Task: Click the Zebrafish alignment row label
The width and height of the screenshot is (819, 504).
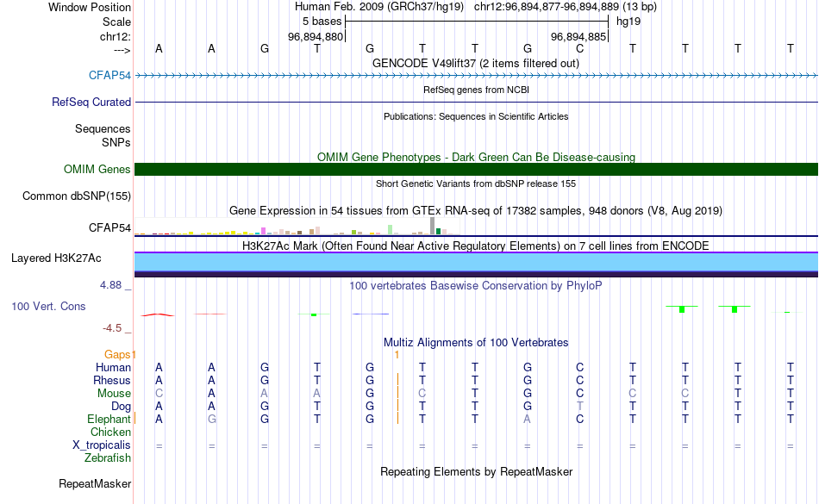Action: (108, 457)
